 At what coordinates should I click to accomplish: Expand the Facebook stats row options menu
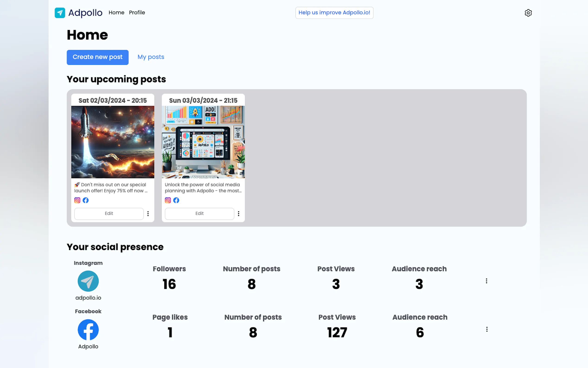click(487, 329)
